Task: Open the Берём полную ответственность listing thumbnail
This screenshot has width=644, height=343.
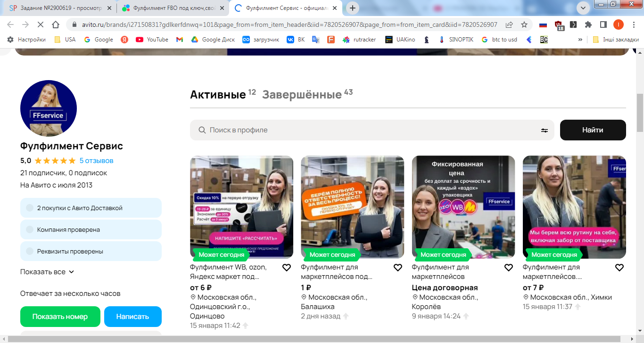Action: [353, 207]
